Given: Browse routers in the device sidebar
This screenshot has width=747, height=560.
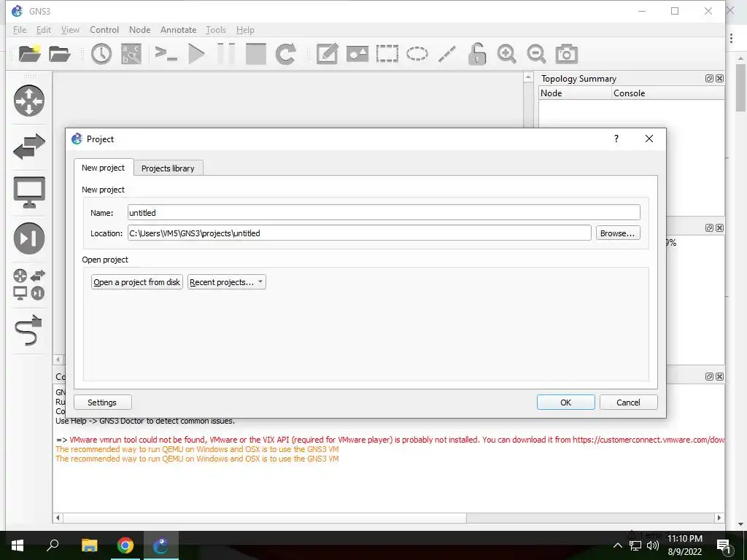Looking at the screenshot, I should click(29, 101).
